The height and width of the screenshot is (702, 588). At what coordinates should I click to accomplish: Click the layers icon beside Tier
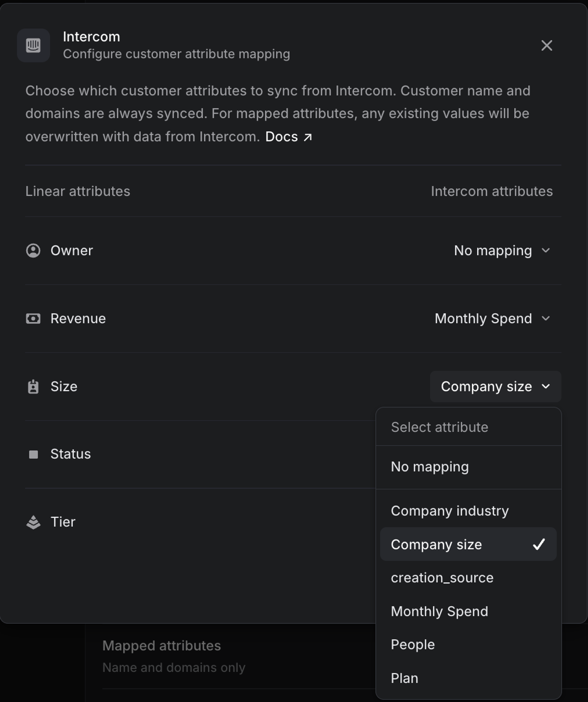(x=33, y=522)
